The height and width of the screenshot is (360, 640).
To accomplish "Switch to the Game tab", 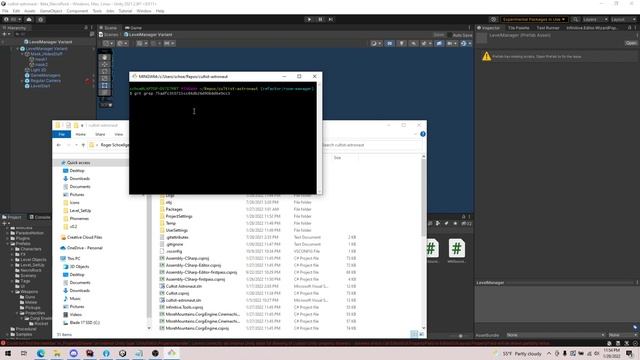I will coord(133,28).
